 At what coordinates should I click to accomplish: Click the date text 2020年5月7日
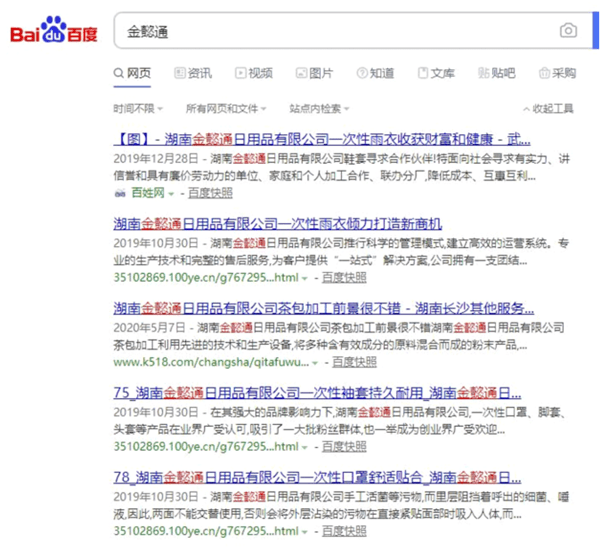tap(149, 328)
